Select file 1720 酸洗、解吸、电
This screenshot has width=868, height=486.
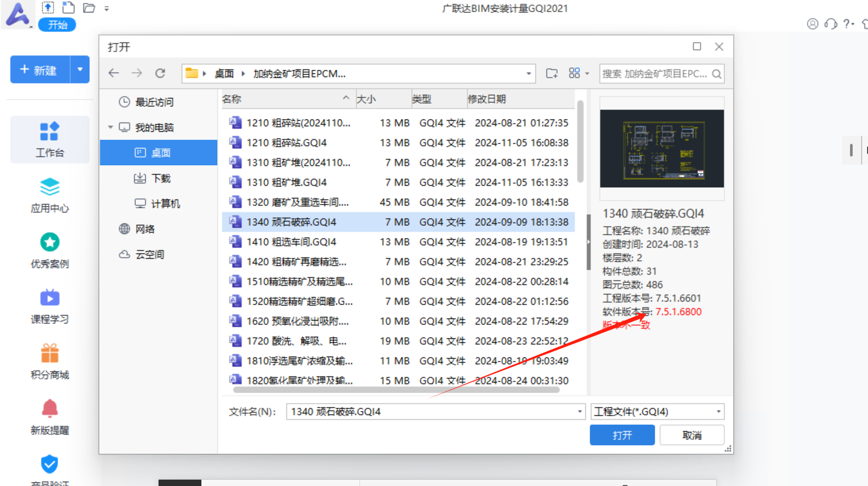click(x=399, y=341)
